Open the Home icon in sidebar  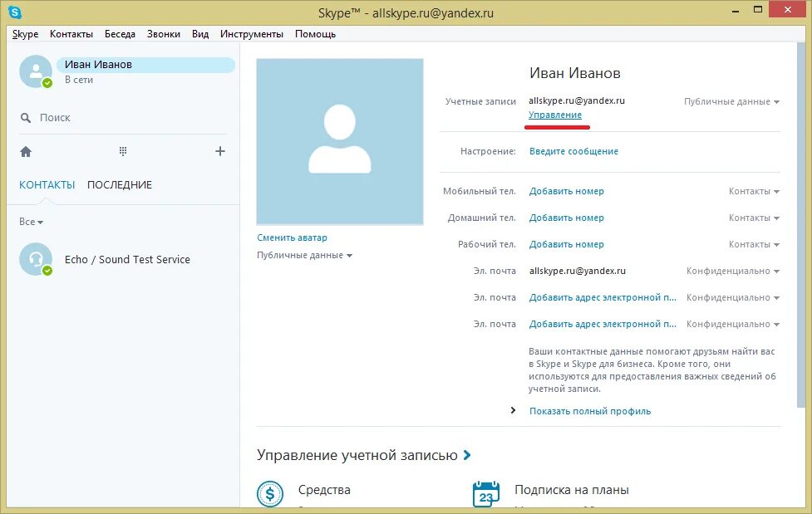[26, 152]
